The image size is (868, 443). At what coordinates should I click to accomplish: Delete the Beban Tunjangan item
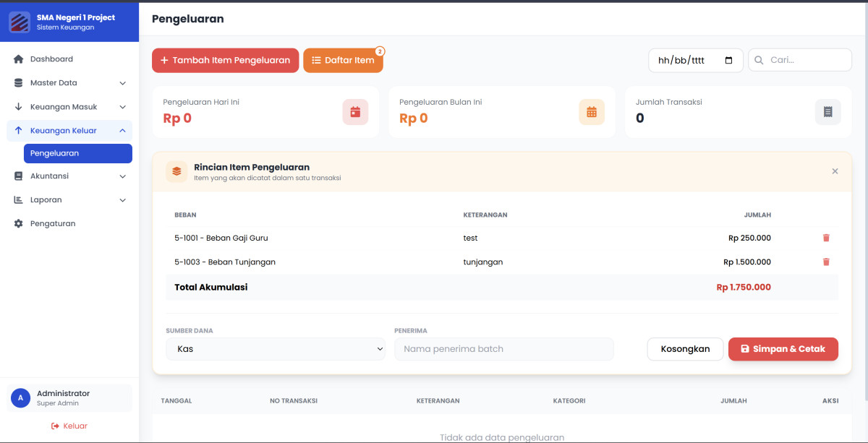(826, 262)
